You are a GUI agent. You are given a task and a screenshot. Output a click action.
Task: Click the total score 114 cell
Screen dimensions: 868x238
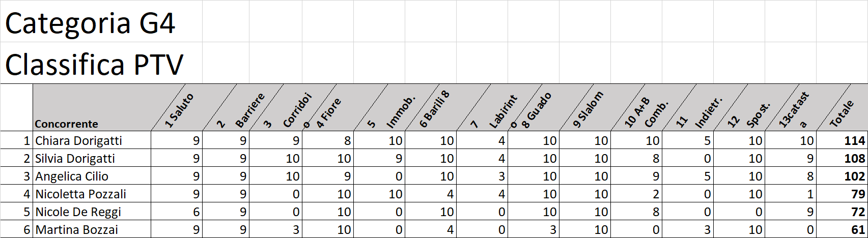(x=854, y=141)
